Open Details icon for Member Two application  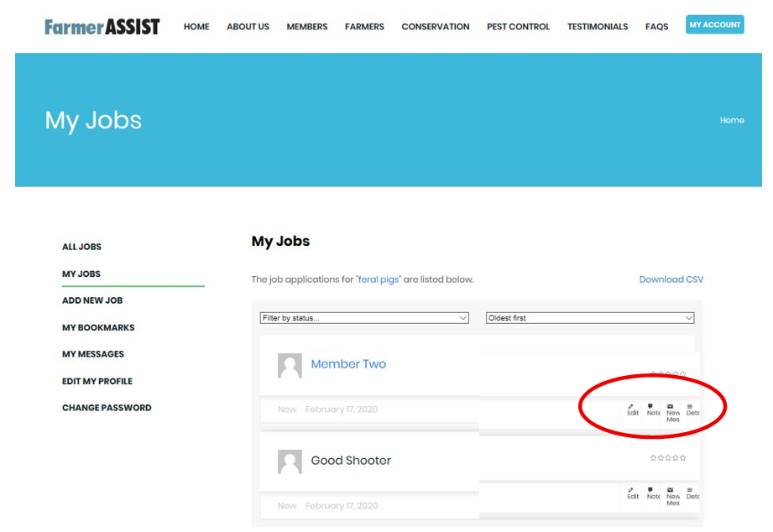[x=692, y=409]
